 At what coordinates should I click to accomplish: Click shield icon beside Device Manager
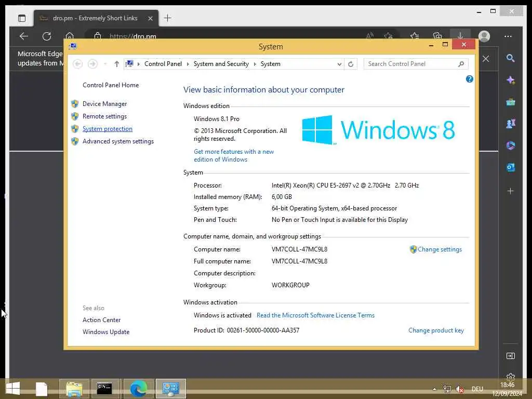point(75,104)
